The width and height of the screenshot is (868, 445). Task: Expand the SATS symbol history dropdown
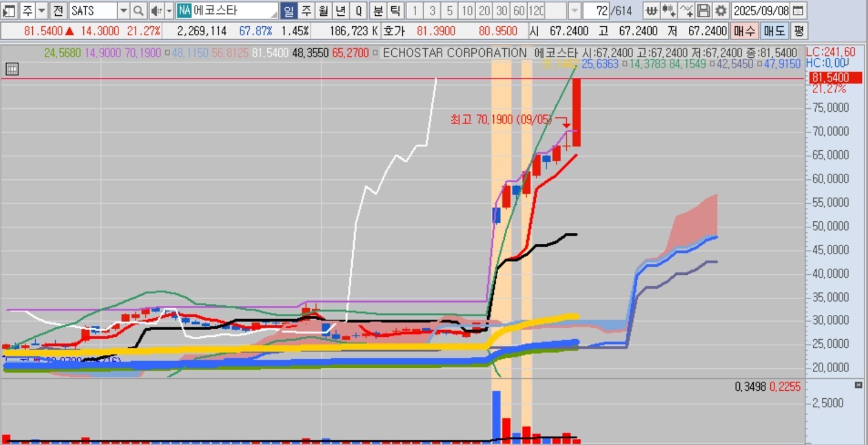[x=123, y=10]
